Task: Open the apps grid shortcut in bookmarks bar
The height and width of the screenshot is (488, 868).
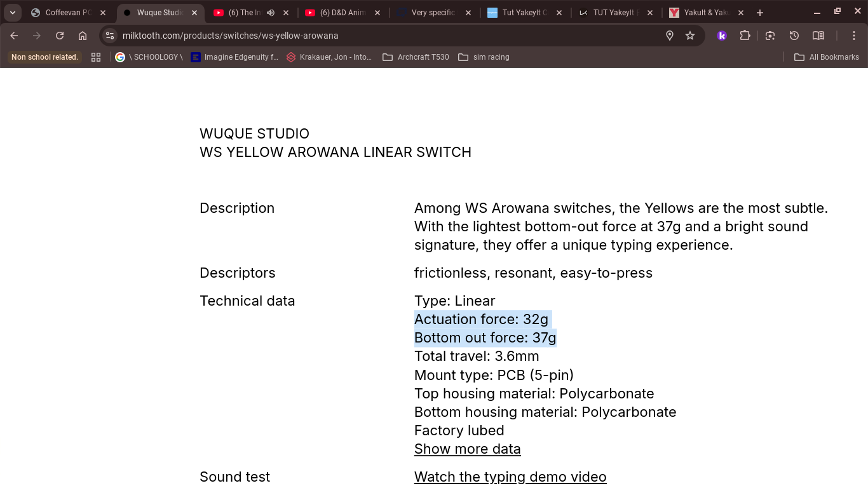Action: tap(96, 57)
